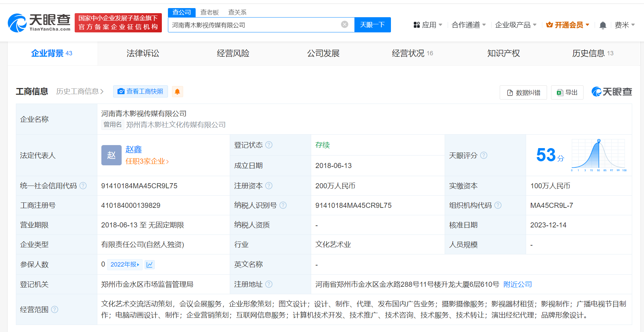Viewport: 644px width, 332px height.
Task: Click the help icon beside 纳税人识别号
Action: (x=283, y=205)
